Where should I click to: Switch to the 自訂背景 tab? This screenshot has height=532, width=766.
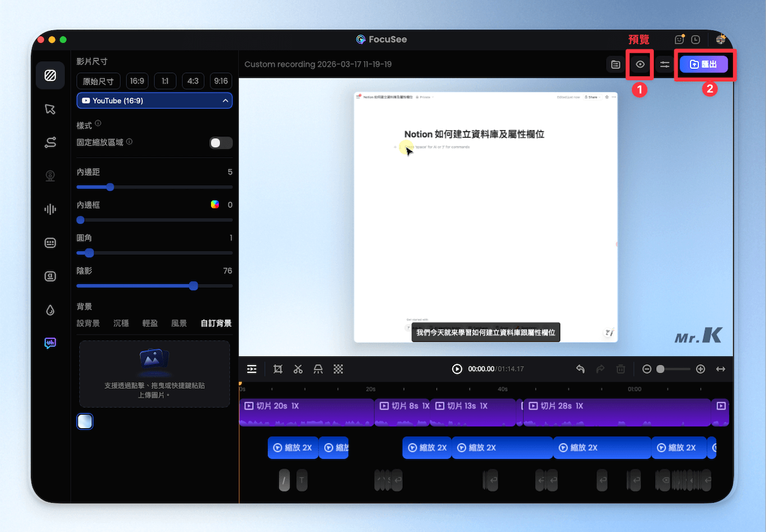[216, 323]
